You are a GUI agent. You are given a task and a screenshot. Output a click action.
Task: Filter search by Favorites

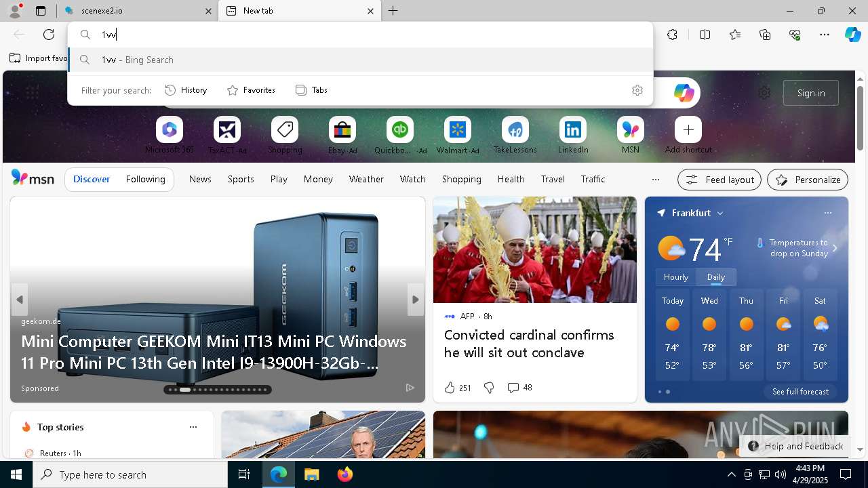(x=251, y=90)
